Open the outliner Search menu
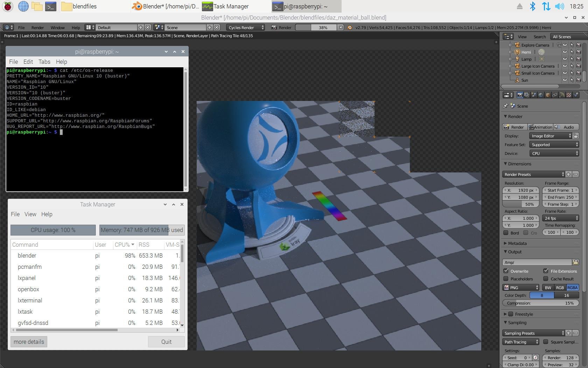The width and height of the screenshot is (588, 368). click(x=539, y=36)
